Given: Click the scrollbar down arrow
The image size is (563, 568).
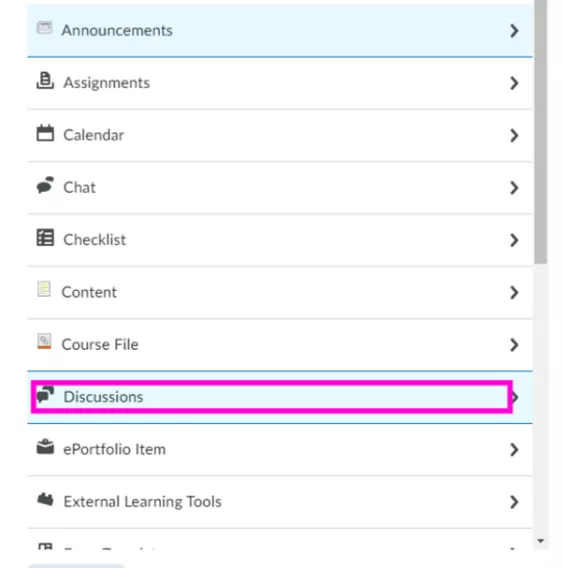Looking at the screenshot, I should click(541, 541).
